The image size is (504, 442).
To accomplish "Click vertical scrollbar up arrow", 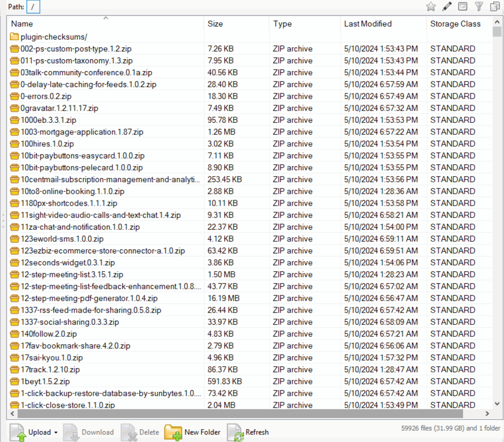I will pos(497,22).
